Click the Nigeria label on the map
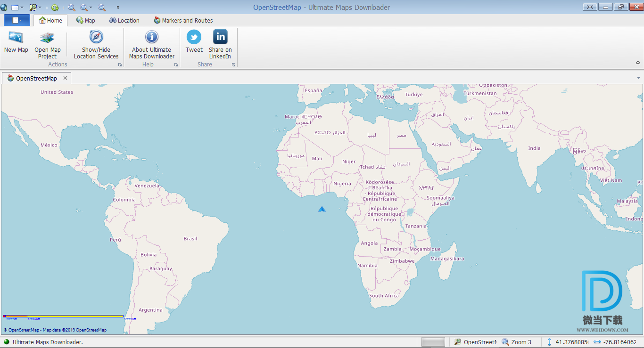 click(342, 184)
